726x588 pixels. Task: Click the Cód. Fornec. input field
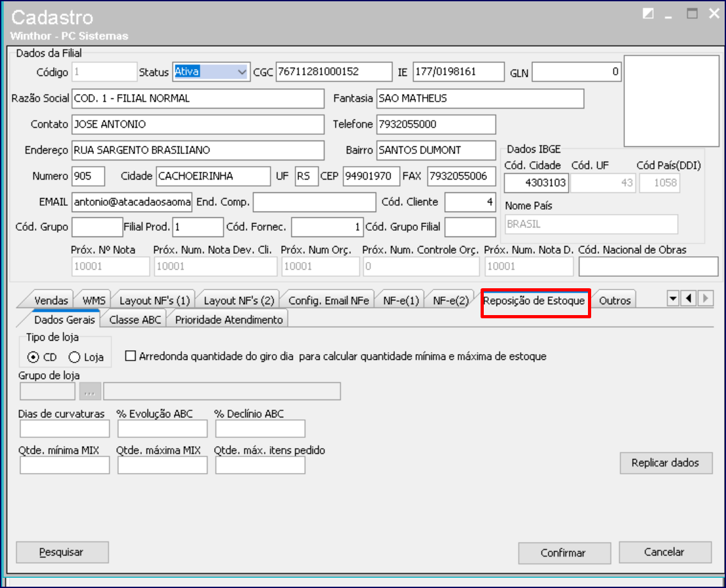tap(327, 228)
